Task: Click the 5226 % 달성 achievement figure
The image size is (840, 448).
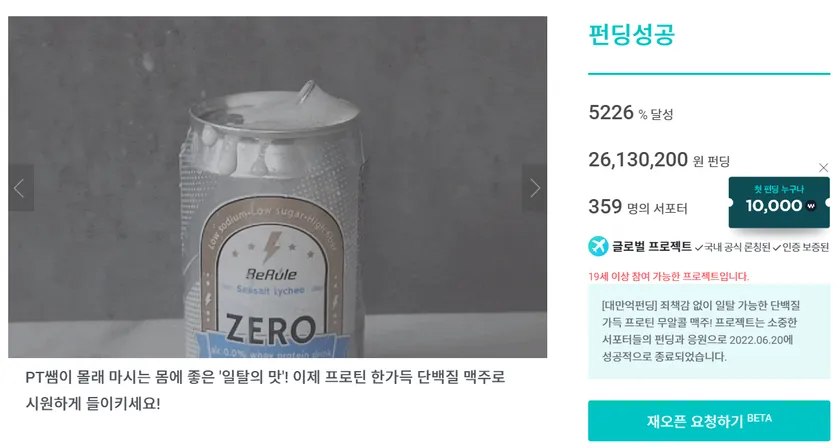Action: pos(630,113)
